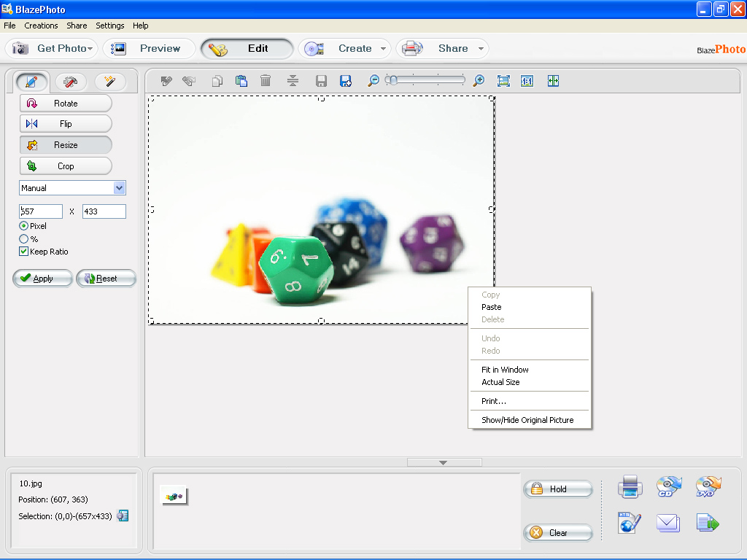Click the zoom out magnifier icon

[x=373, y=81]
